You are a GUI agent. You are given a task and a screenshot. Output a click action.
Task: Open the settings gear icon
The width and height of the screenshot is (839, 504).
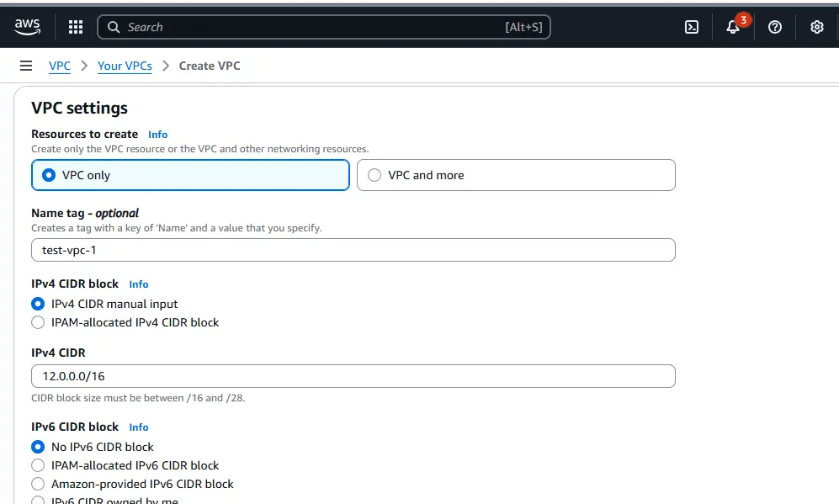pos(816,27)
